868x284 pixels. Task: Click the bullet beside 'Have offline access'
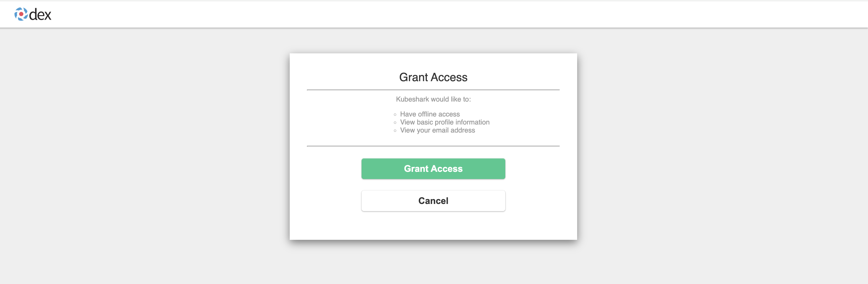pos(395,114)
